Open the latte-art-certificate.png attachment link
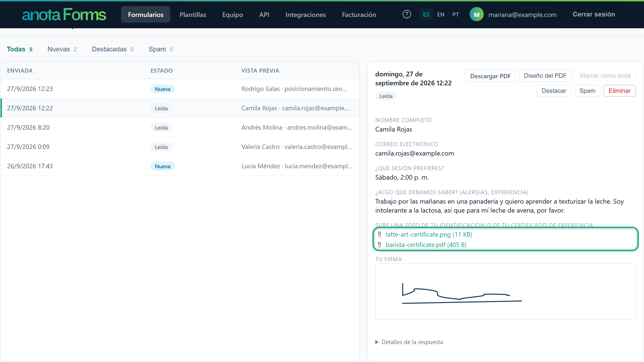The width and height of the screenshot is (644, 362). tap(429, 234)
